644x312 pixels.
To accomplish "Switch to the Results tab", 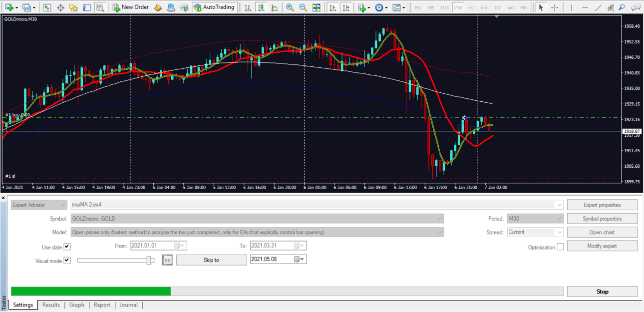I will [x=51, y=305].
